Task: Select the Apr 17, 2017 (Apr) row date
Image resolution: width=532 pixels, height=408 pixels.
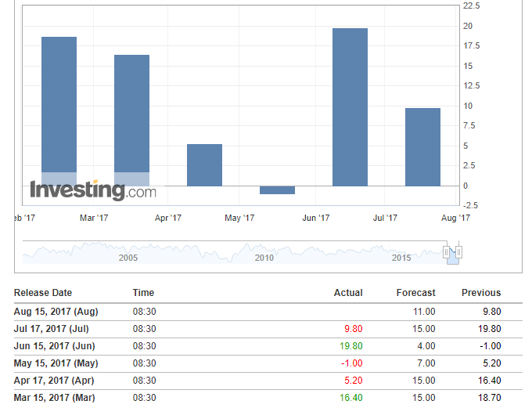Action: (54, 381)
